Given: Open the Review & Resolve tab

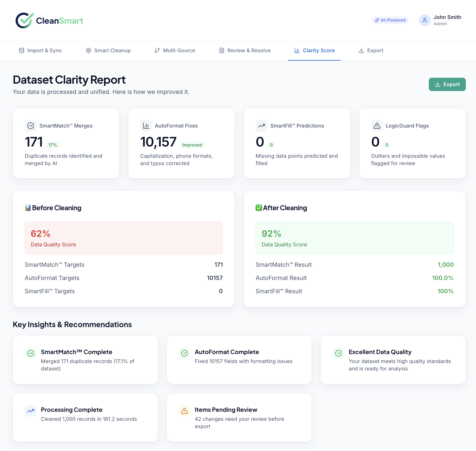Looking at the screenshot, I should click(x=245, y=50).
